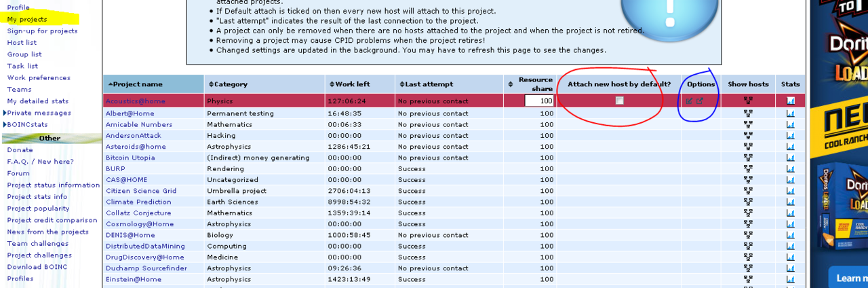
Task: Open My projects in the sidebar
Action: 27,19
